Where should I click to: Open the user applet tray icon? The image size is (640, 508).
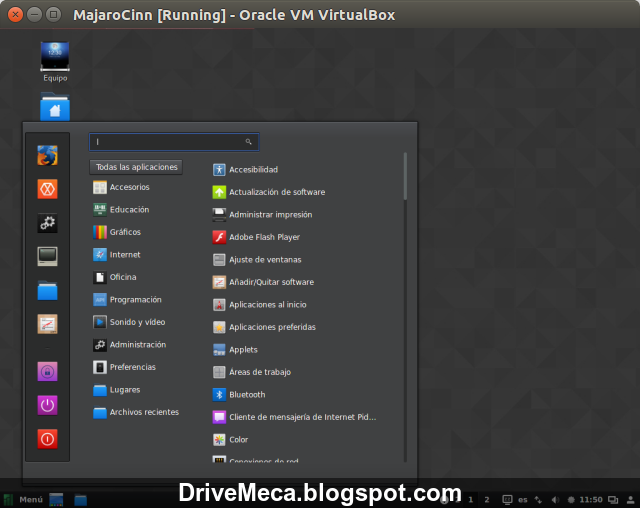[x=630, y=499]
